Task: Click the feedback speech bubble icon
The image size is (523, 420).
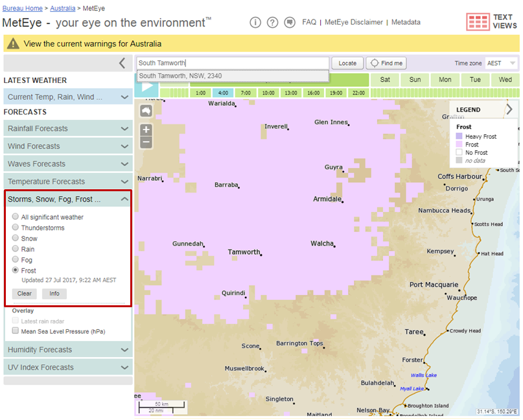Action: (290, 22)
